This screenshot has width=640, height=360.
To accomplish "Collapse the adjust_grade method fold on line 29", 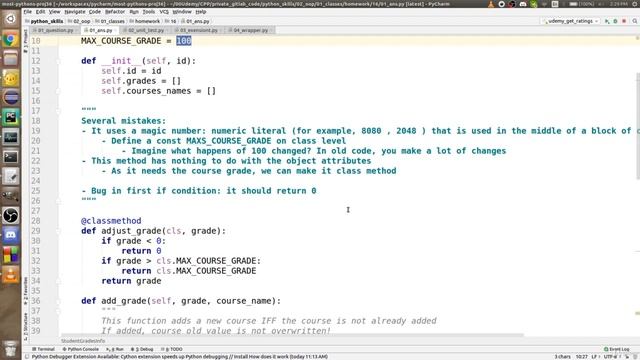I will click(58, 231).
